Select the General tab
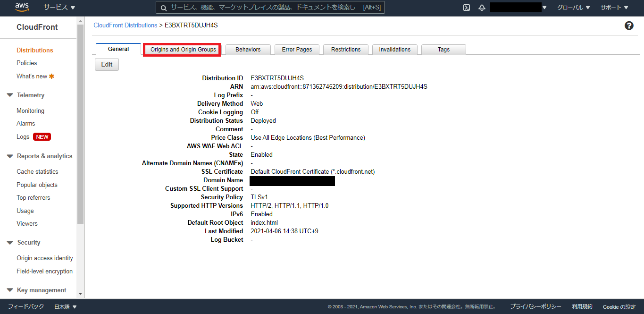 click(118, 49)
